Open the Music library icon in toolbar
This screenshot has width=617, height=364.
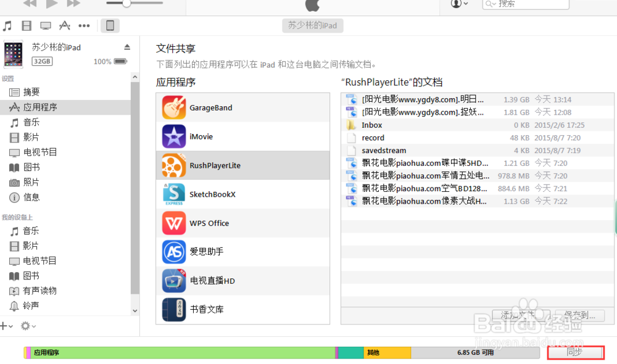point(7,26)
